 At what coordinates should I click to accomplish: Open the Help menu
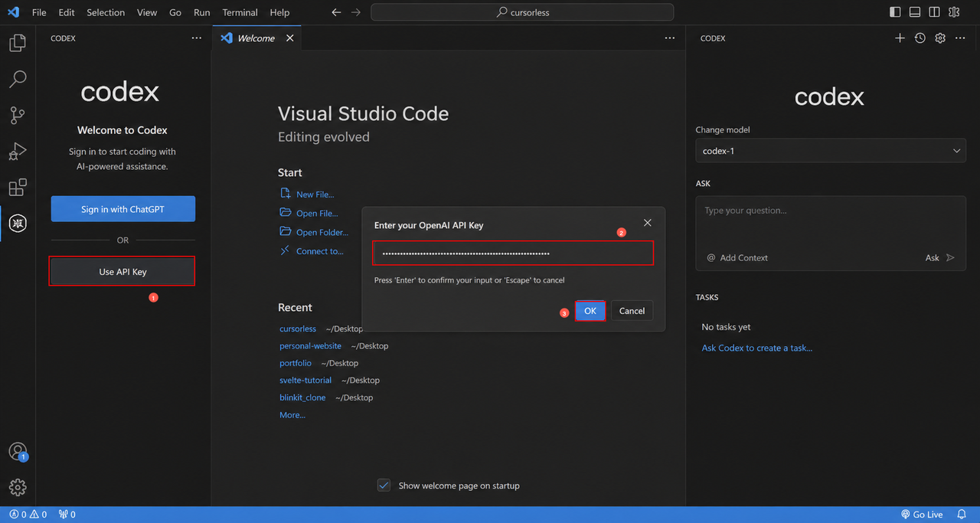point(280,12)
